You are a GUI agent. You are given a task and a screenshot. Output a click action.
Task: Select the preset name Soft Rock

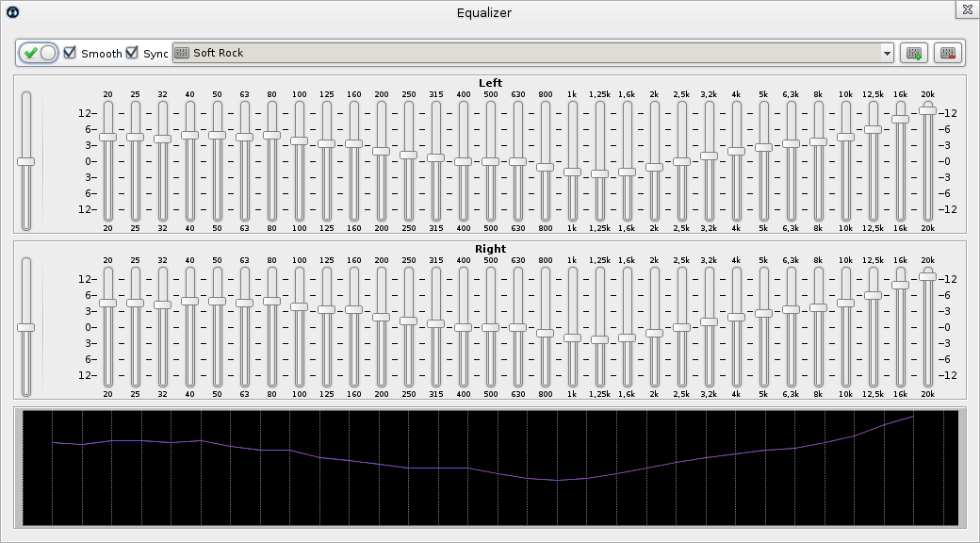pyautogui.click(x=216, y=53)
